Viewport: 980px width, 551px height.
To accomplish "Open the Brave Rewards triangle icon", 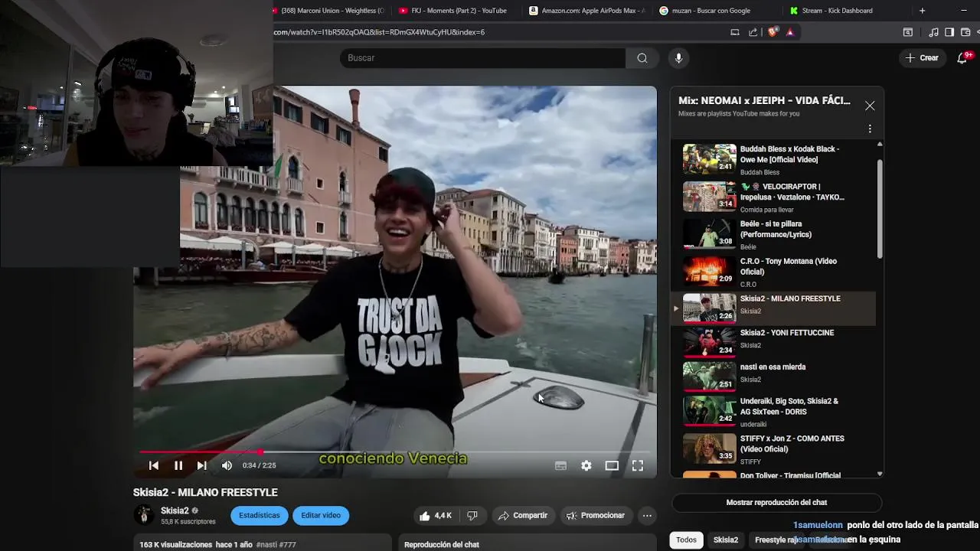I will pos(790,32).
